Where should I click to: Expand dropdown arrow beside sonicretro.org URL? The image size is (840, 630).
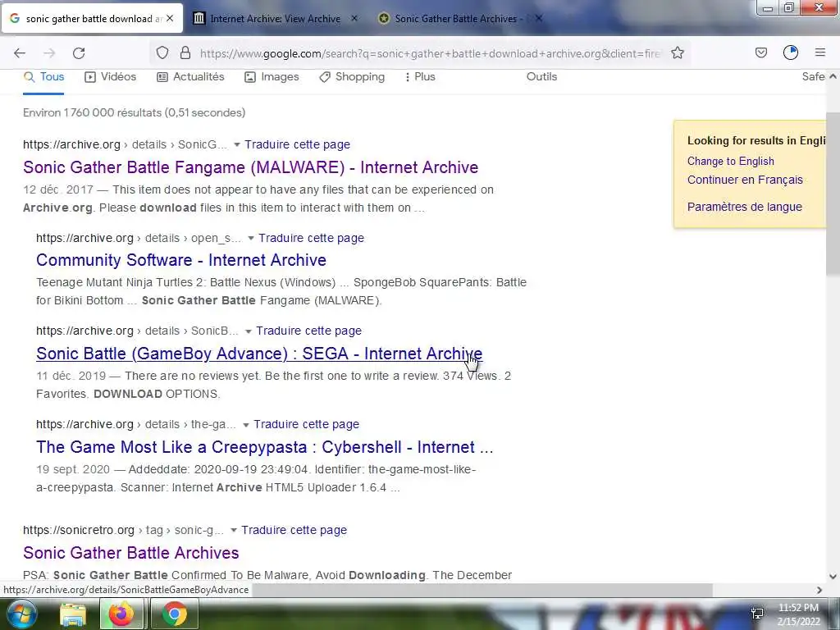click(x=234, y=531)
